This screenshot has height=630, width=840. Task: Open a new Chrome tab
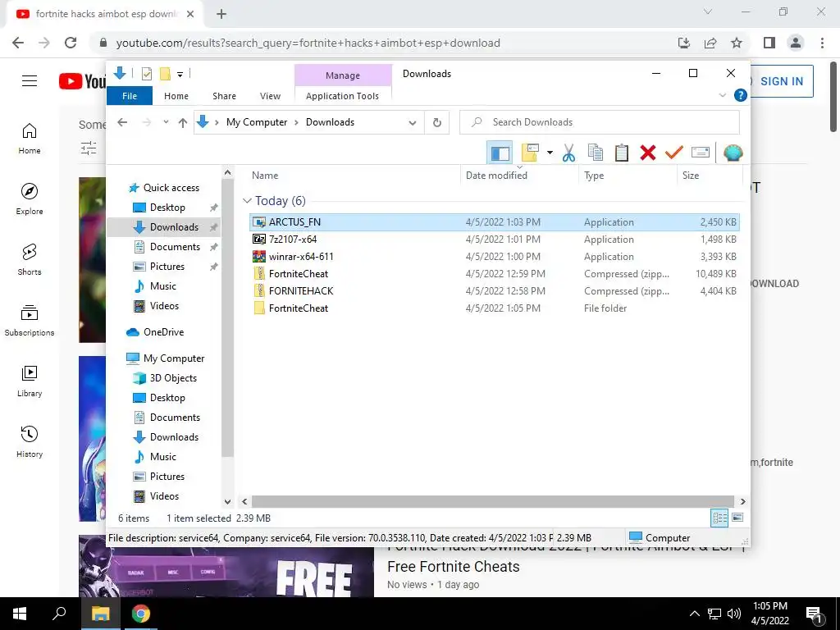pos(221,14)
